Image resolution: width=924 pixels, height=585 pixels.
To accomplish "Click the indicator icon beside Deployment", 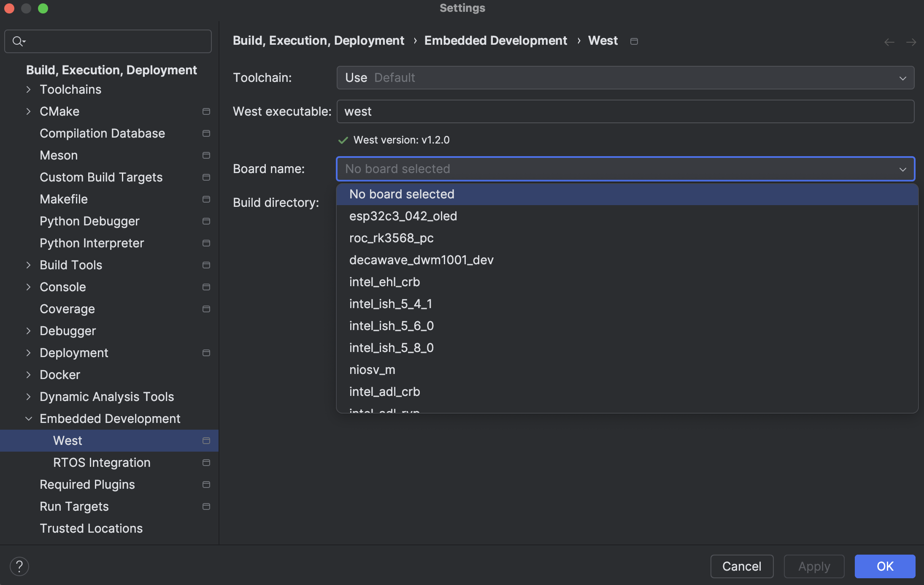I will [206, 353].
